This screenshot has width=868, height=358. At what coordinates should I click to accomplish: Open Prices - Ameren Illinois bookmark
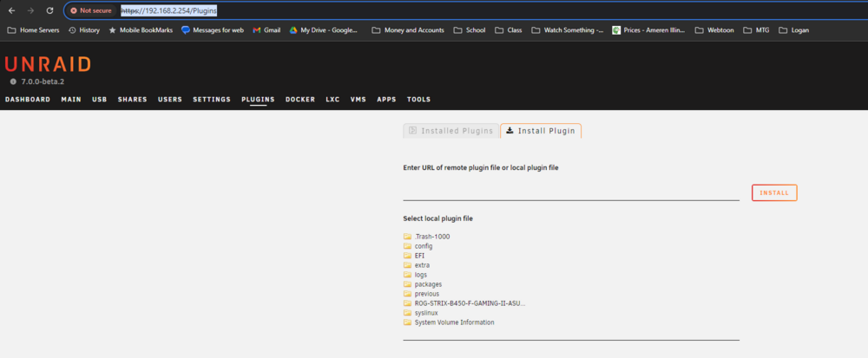tap(648, 30)
